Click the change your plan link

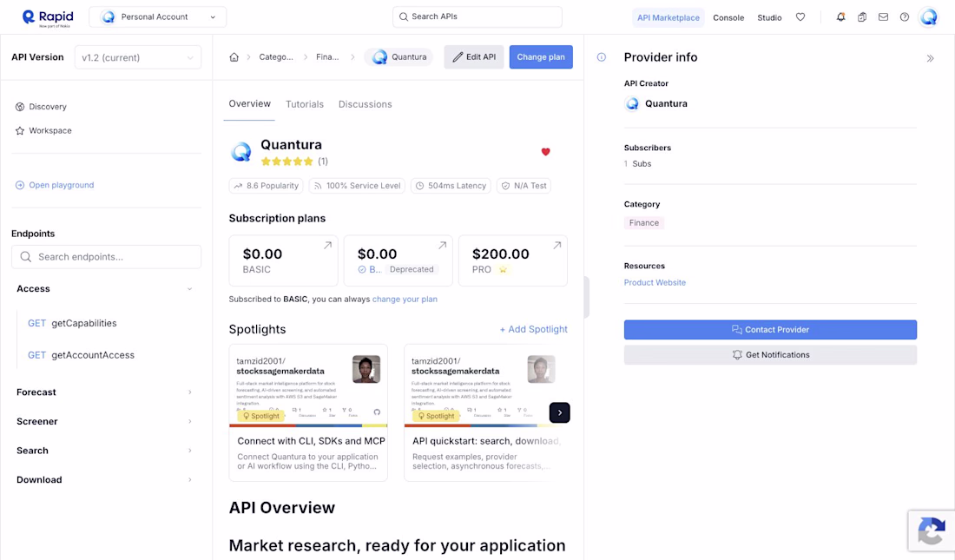pyautogui.click(x=405, y=300)
